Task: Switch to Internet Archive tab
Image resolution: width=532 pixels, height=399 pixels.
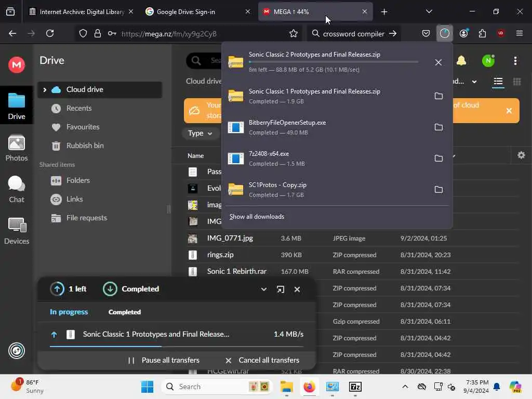Action: (82, 12)
